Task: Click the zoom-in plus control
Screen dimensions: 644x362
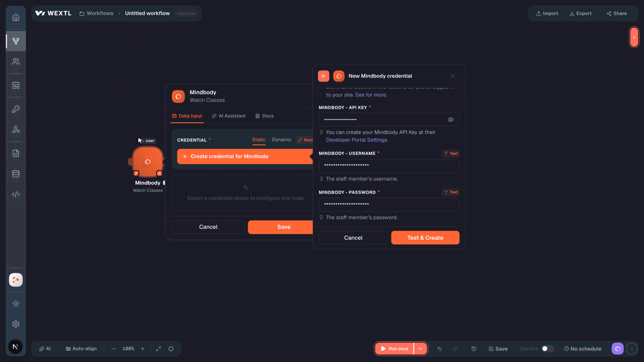Action: [143, 348]
